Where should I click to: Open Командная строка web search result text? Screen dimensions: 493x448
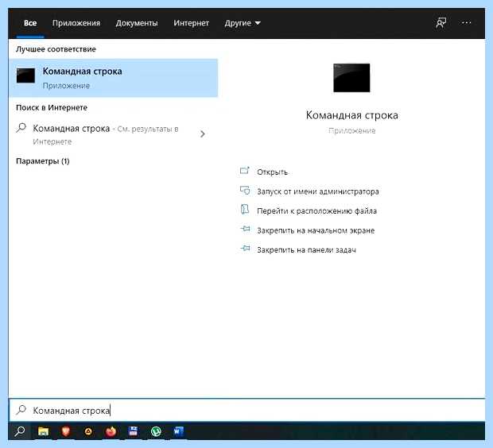point(72,129)
